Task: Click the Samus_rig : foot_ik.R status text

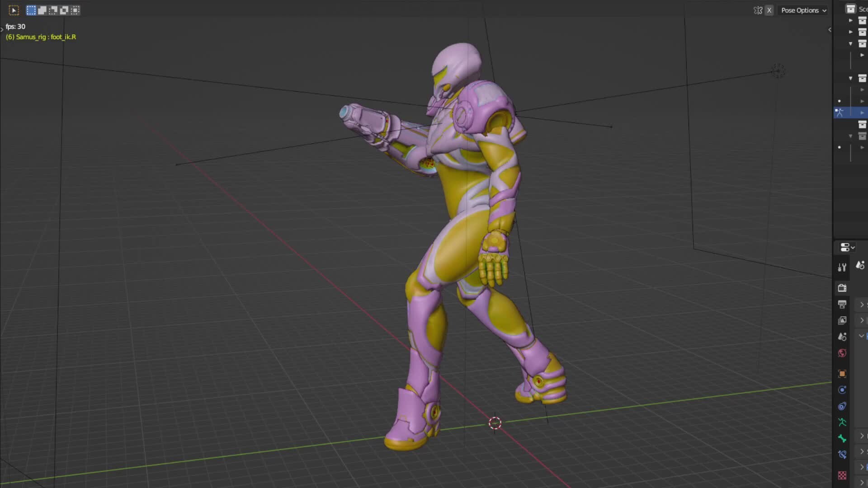Action: pos(41,38)
